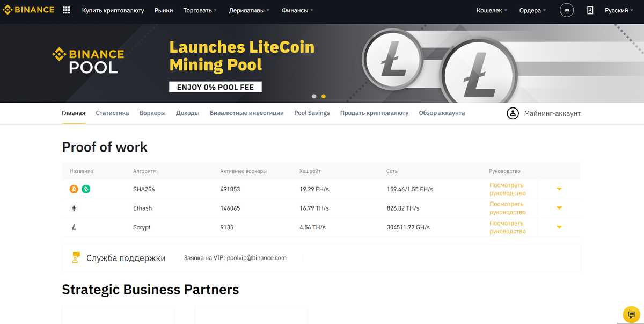Expand the Кошелек dropdown menu
Image resolution: width=644 pixels, height=324 pixels.
(492, 10)
